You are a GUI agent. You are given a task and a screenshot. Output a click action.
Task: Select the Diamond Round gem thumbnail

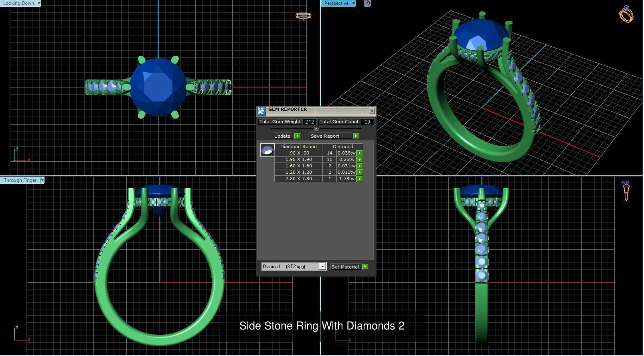(x=267, y=150)
